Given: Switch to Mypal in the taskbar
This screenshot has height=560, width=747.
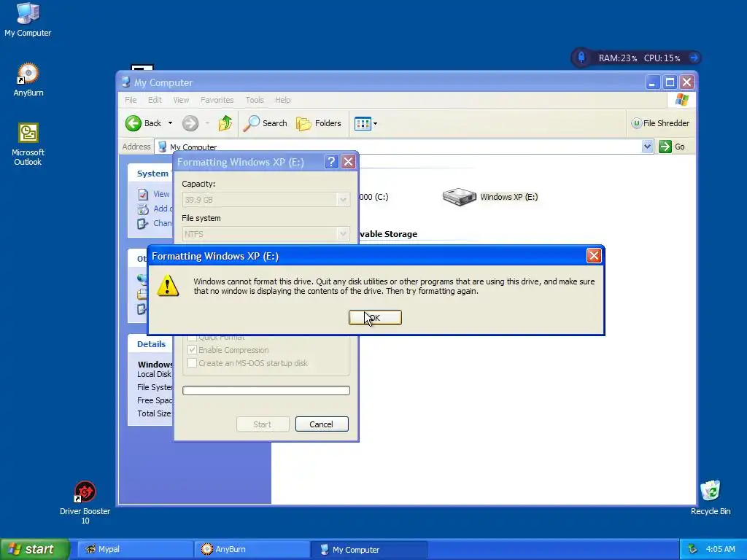Looking at the screenshot, I should pyautogui.click(x=135, y=550).
